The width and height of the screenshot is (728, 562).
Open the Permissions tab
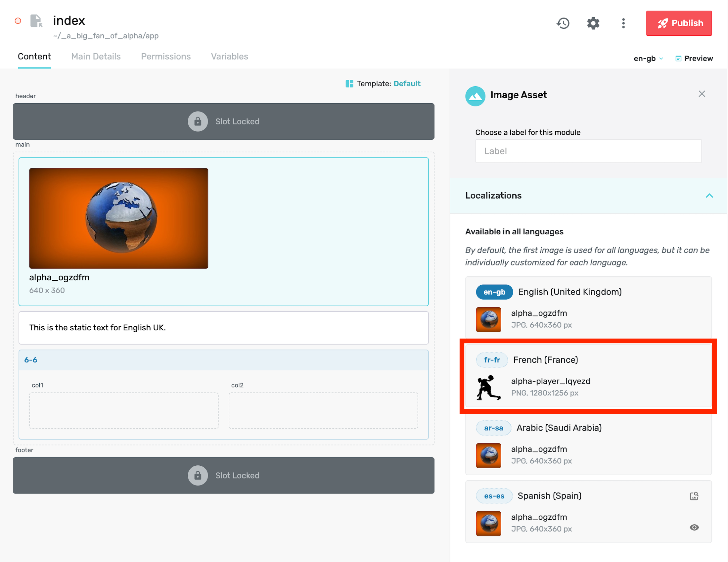(166, 56)
